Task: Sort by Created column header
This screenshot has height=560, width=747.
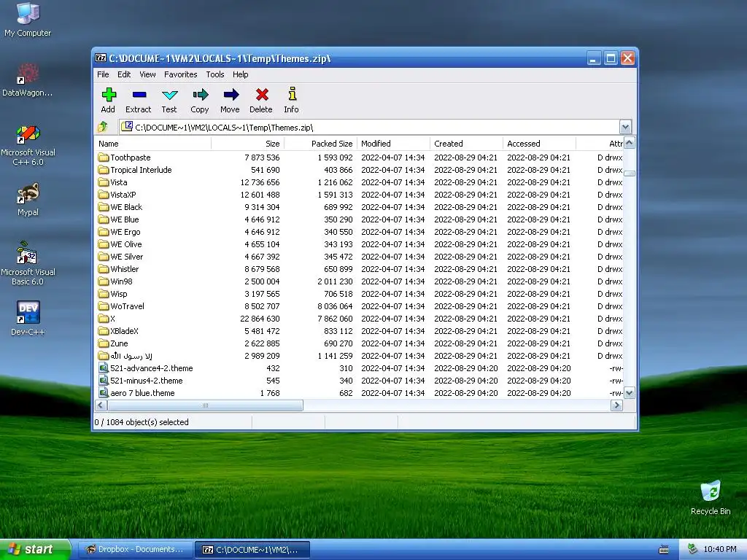Action: pyautogui.click(x=466, y=144)
